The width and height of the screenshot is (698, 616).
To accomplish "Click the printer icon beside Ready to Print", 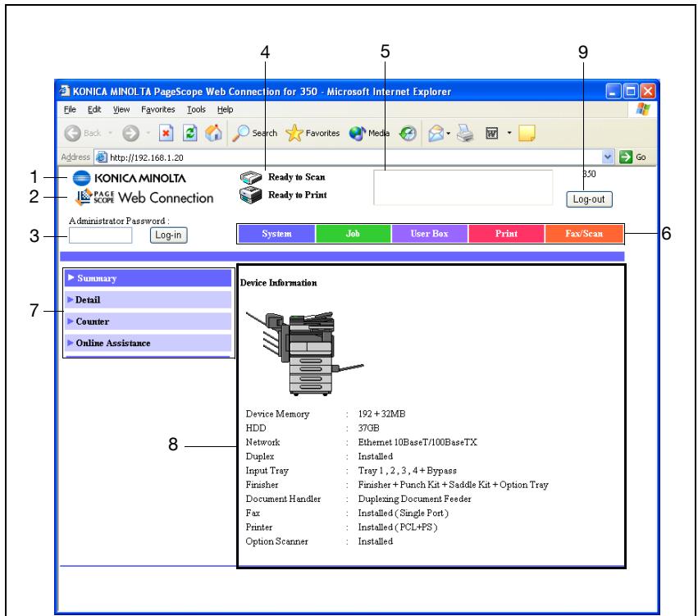I will tap(251, 195).
